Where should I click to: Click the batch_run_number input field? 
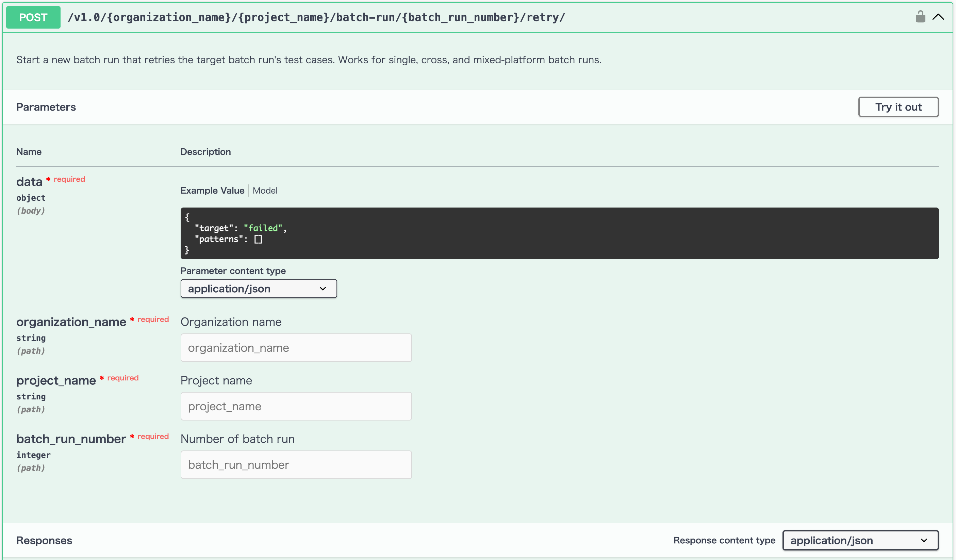(296, 464)
